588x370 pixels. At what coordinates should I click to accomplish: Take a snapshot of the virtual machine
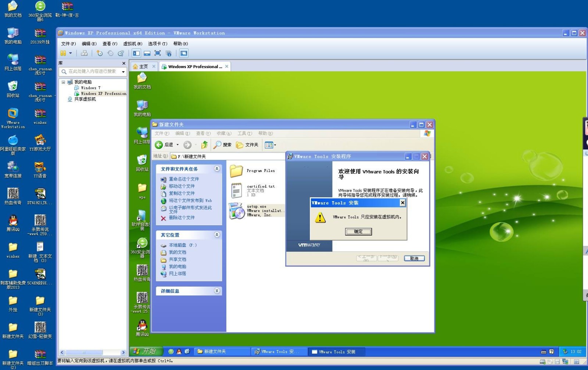[x=100, y=53]
